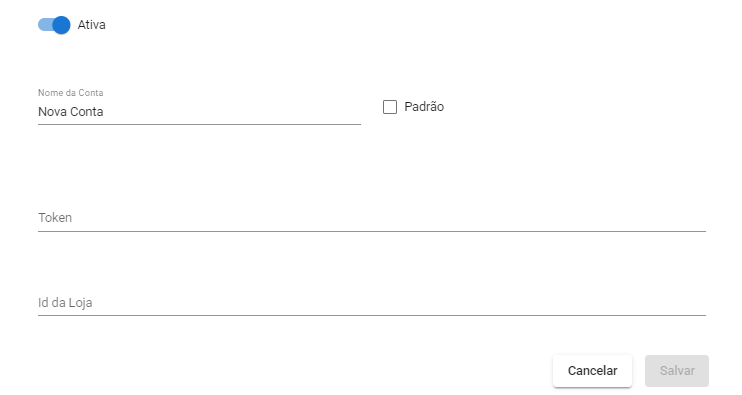
Task: Click the Nova Conta text value
Action: (x=71, y=112)
